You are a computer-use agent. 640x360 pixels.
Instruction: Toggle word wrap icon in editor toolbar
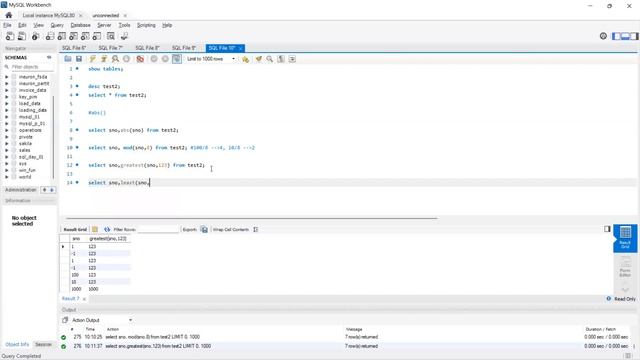292,59
